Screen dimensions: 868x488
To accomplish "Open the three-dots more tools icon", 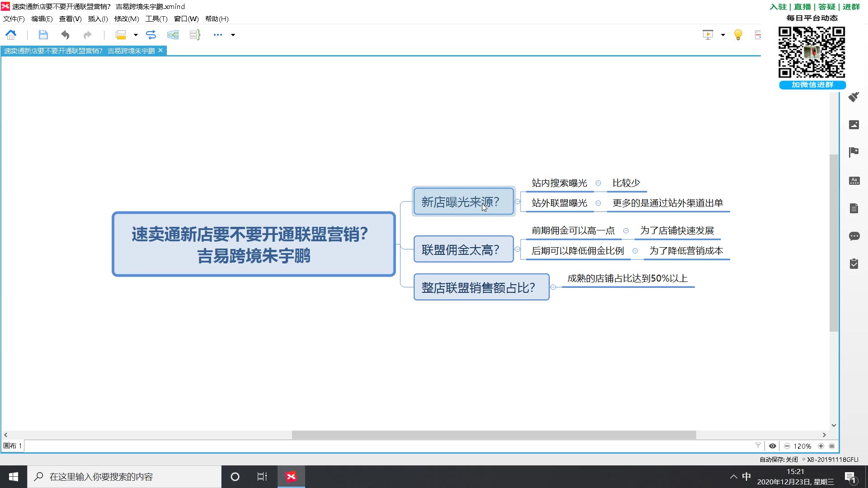I will pos(218,35).
